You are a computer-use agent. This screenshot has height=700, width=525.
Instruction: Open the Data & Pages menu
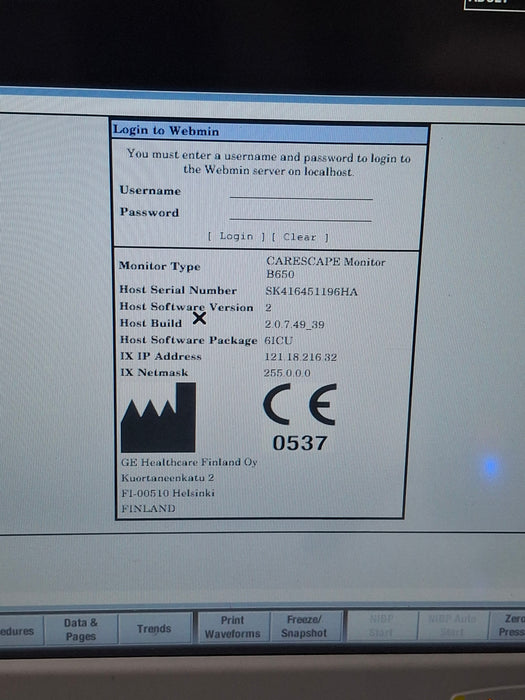tap(81, 629)
